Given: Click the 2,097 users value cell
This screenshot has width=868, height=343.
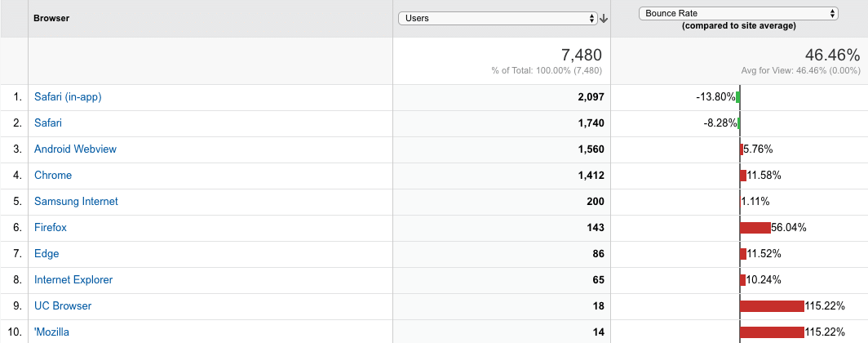Looking at the screenshot, I should tap(590, 97).
